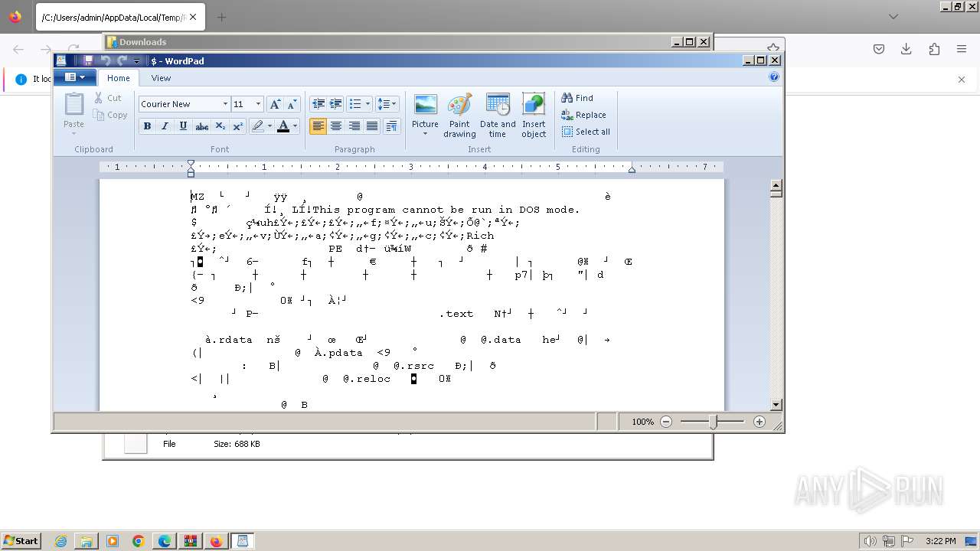Image resolution: width=980 pixels, height=551 pixels.
Task: Apply the text highlight color marker
Action: click(x=258, y=126)
